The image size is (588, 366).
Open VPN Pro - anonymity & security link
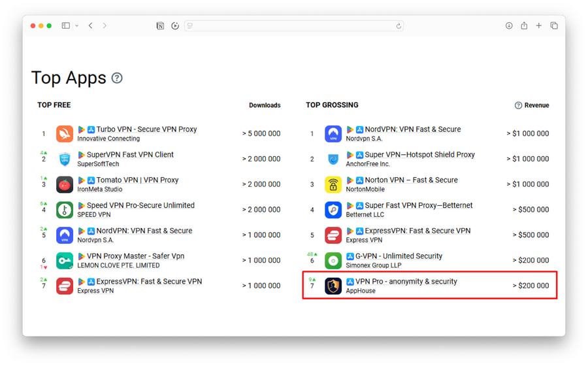click(x=406, y=281)
